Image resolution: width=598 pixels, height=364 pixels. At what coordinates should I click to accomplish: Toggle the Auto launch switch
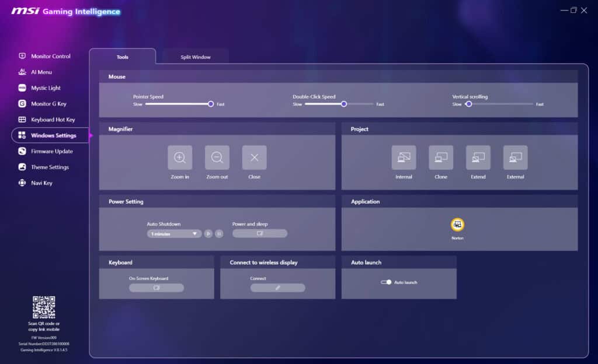(x=386, y=282)
